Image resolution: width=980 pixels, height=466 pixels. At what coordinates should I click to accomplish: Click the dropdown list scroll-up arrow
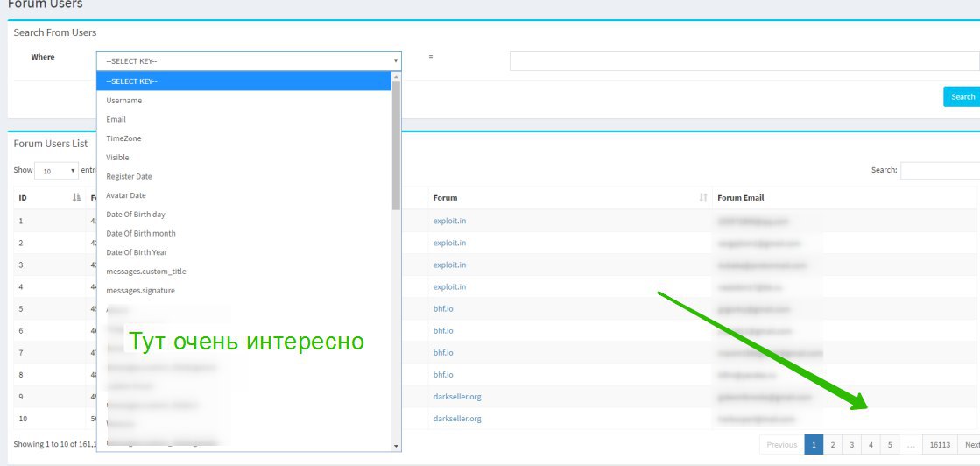pos(396,76)
